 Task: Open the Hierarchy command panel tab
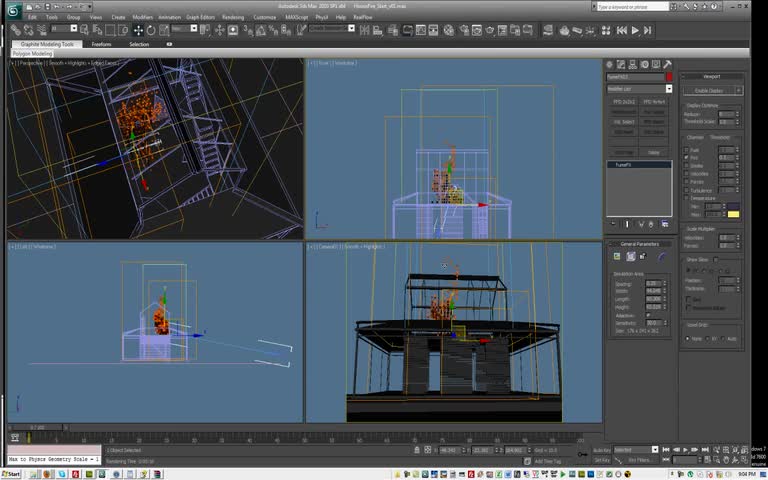click(x=633, y=64)
